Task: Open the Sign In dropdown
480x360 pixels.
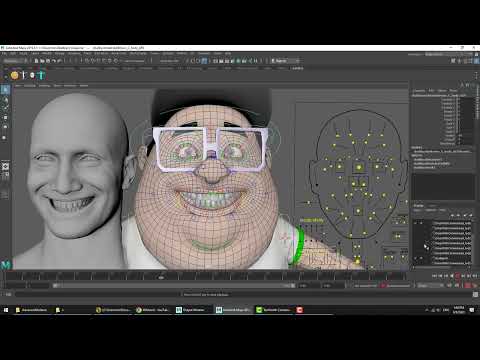Action: point(284,61)
